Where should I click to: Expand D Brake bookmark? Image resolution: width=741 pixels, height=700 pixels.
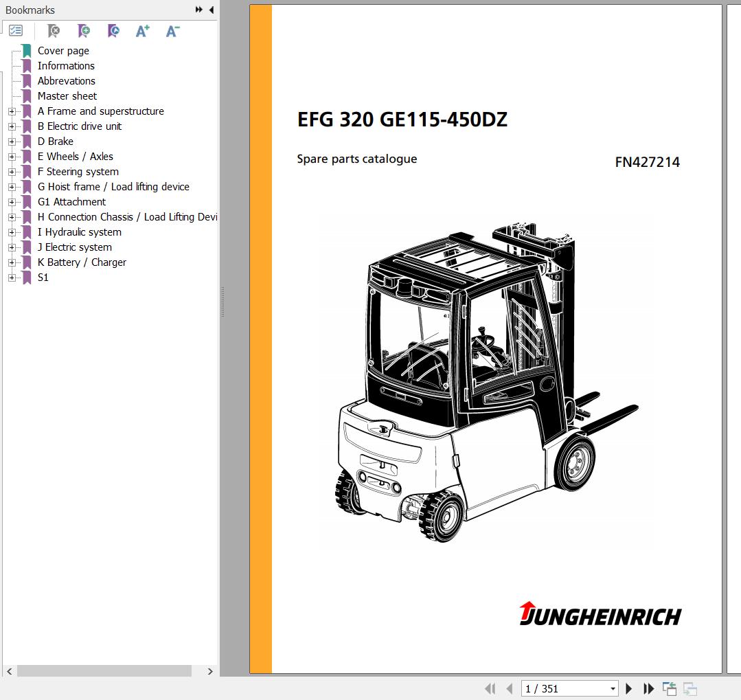[x=12, y=142]
